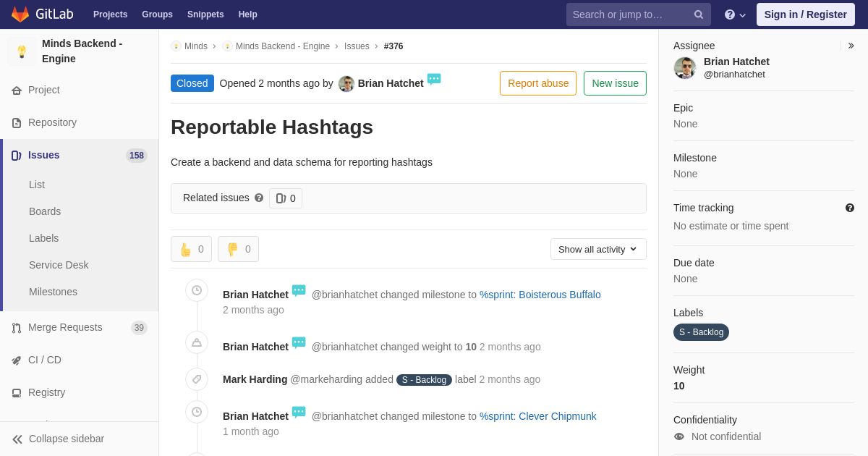868x456 pixels.
Task: Click the Merge Requests count badge 39
Action: click(x=139, y=328)
